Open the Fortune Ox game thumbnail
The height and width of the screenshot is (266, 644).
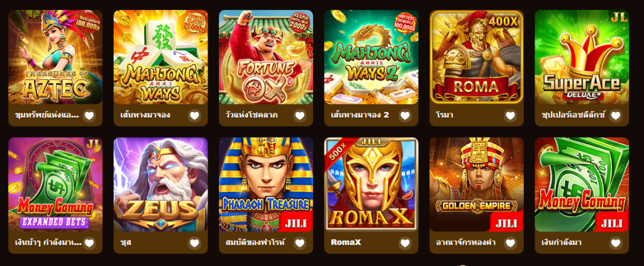click(x=266, y=57)
